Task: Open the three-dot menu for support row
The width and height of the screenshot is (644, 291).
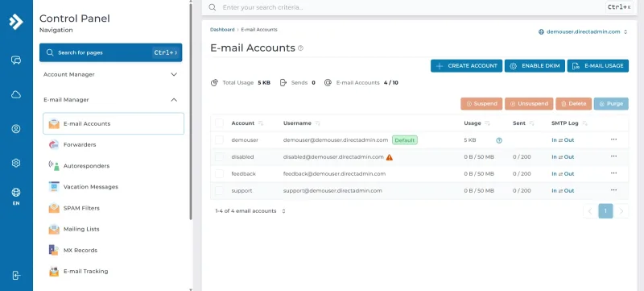Action: coord(613,190)
